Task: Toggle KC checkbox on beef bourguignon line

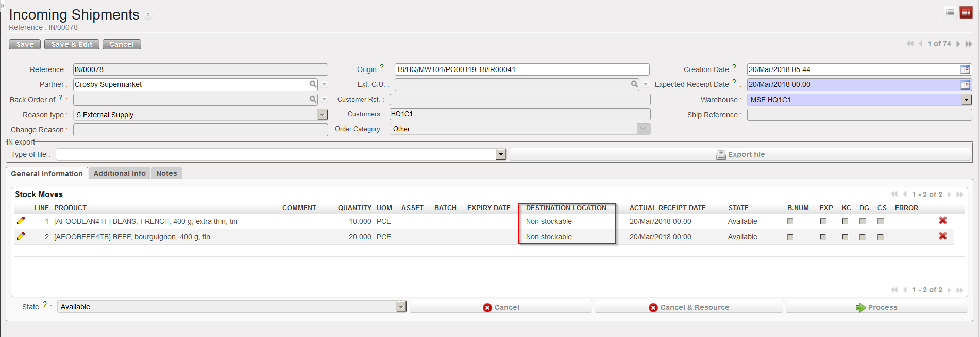Action: [x=845, y=237]
